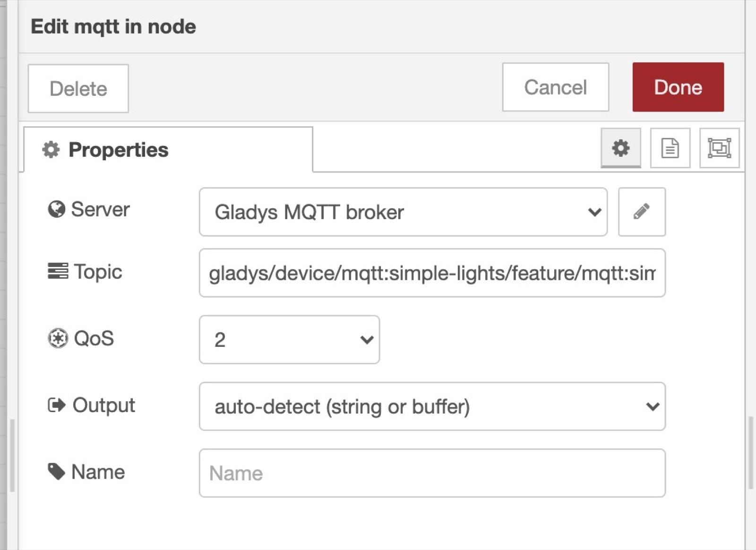
Task: Select the gear icon next to Properties tabs
Action: tap(620, 148)
